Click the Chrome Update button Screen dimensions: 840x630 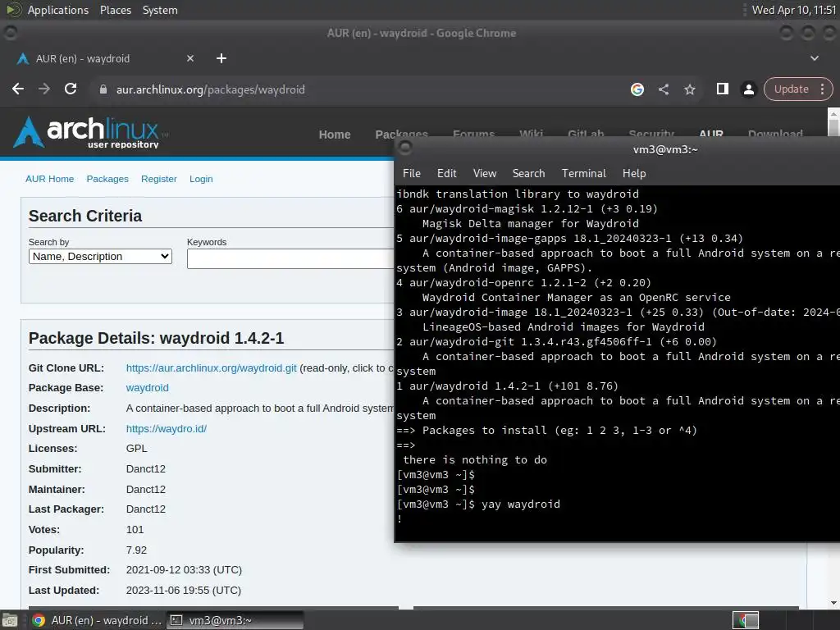tap(791, 89)
